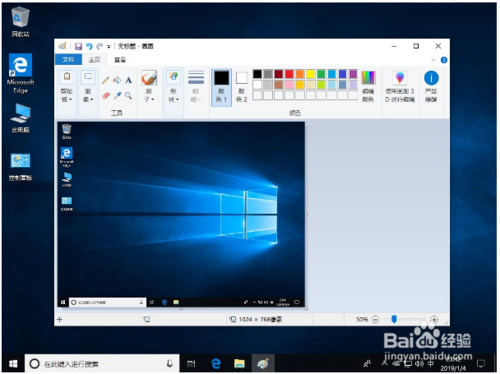Collapse the ribbon using the chevron
This screenshot has width=500, height=374.
[x=433, y=60]
